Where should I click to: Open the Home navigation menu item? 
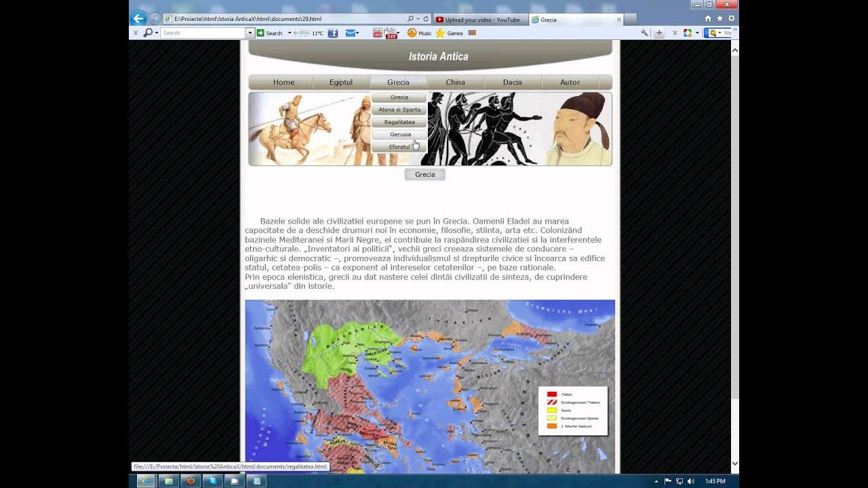(283, 83)
